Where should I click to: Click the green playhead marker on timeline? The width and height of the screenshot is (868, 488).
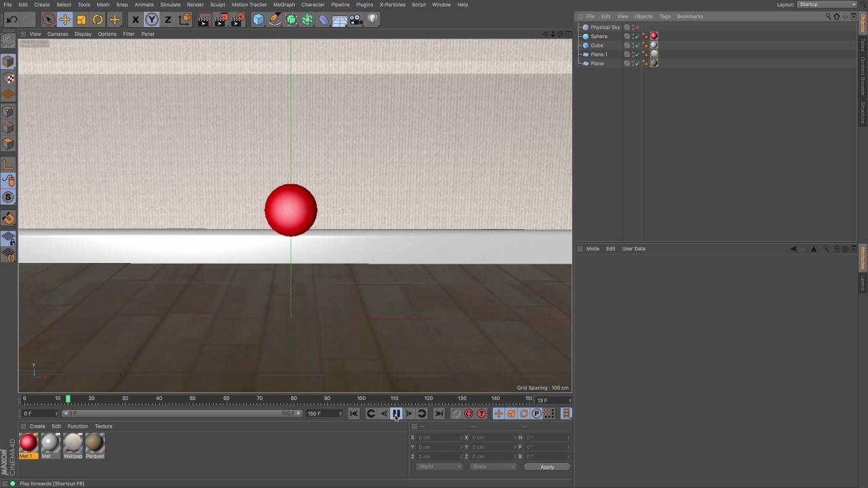tap(68, 399)
